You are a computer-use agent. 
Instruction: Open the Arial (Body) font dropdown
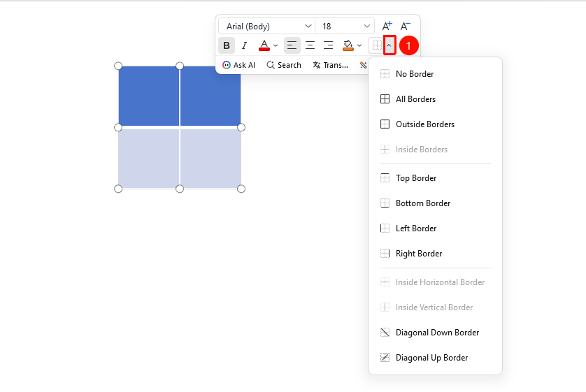coord(267,26)
